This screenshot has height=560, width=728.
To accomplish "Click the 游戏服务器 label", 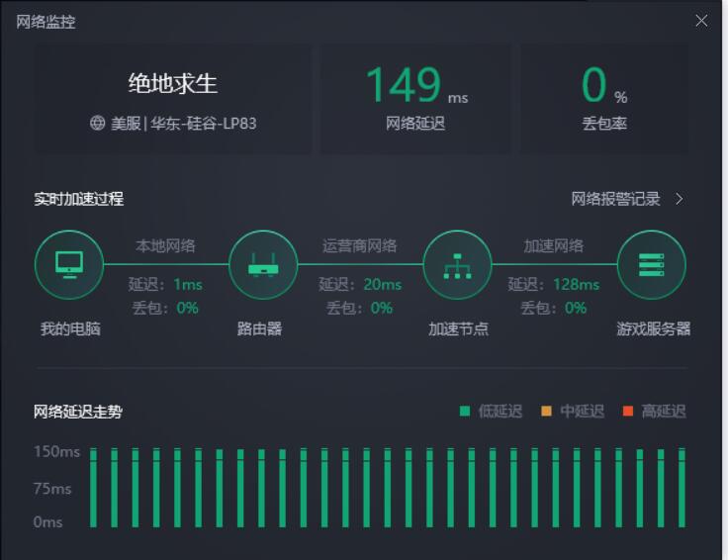I will (653, 328).
